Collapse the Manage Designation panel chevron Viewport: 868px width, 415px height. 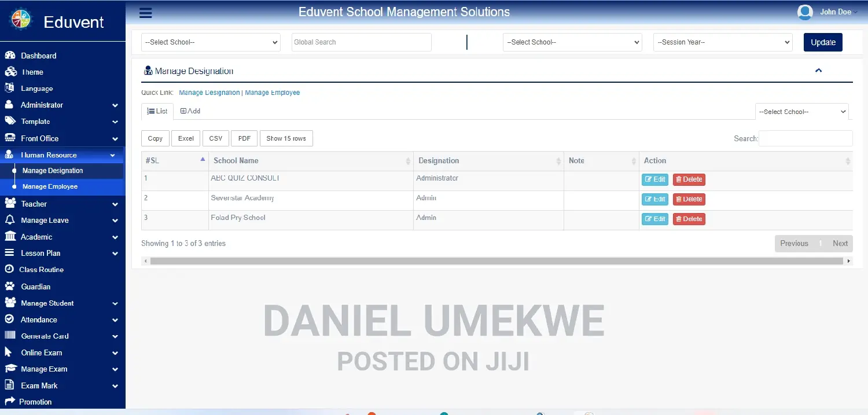(x=818, y=71)
